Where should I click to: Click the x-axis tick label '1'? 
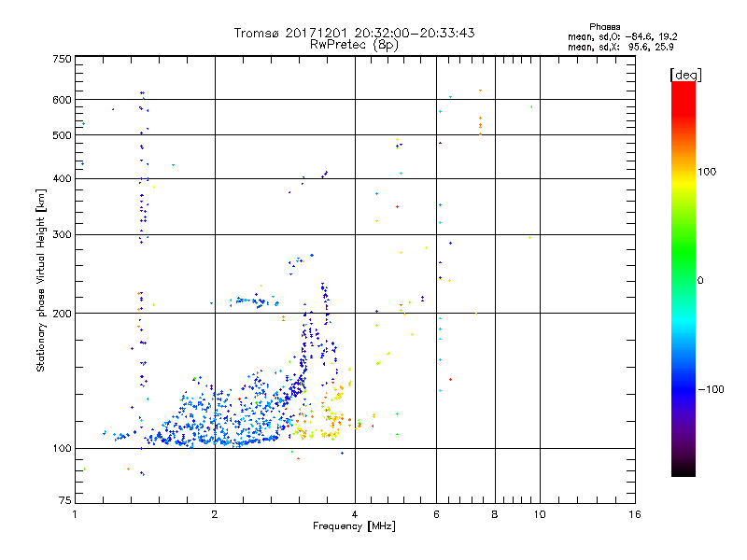pos(75,514)
